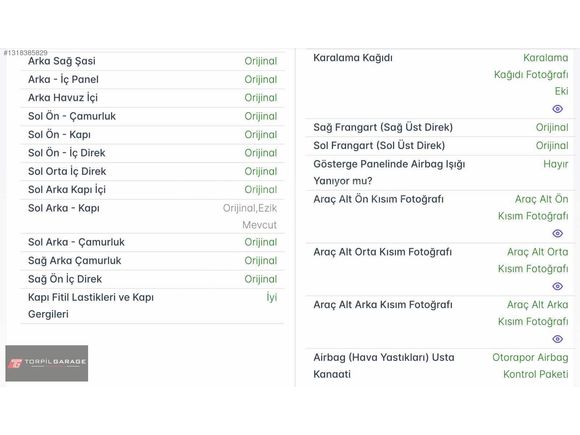580x435 pixels.
Task: Click the Hayır value for Airbag Işığı
Action: tap(556, 164)
